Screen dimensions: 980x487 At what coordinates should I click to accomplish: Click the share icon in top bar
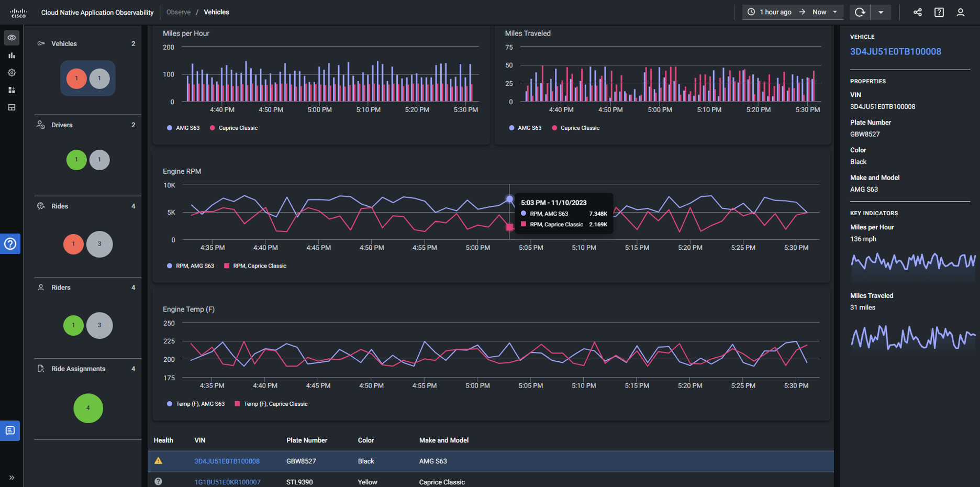[918, 12]
